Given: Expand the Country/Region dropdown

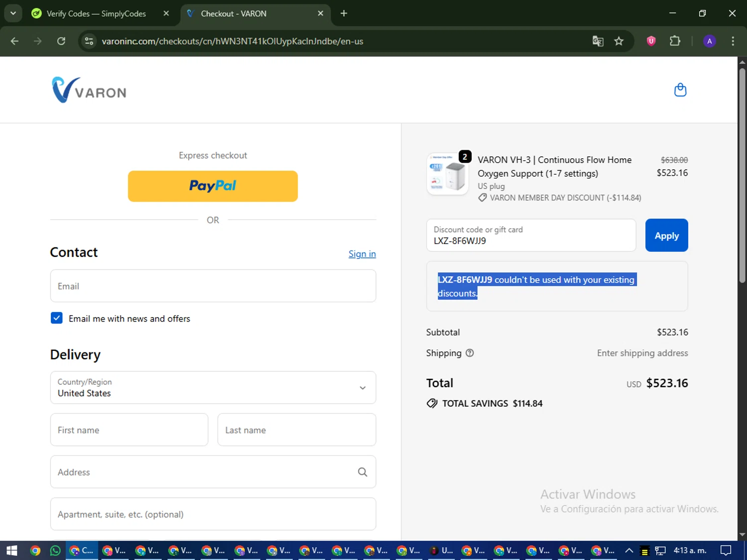Looking at the screenshot, I should click(213, 387).
